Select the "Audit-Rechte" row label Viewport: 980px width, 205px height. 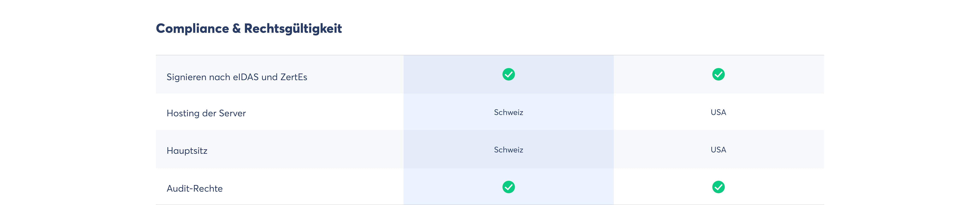point(194,188)
